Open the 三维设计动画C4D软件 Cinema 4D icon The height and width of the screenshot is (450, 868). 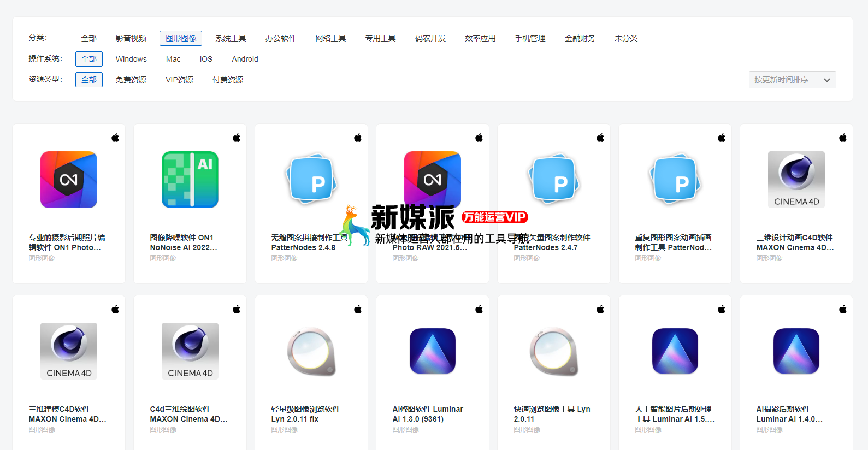(796, 180)
